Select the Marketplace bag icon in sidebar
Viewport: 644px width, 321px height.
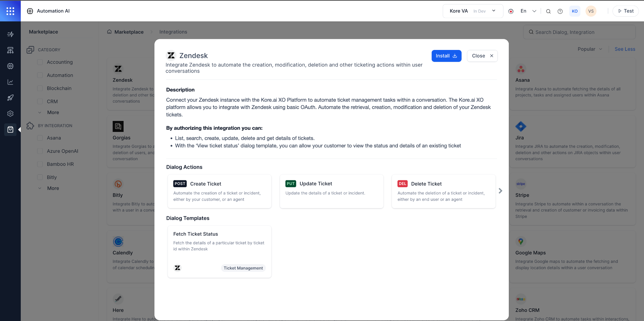10,129
